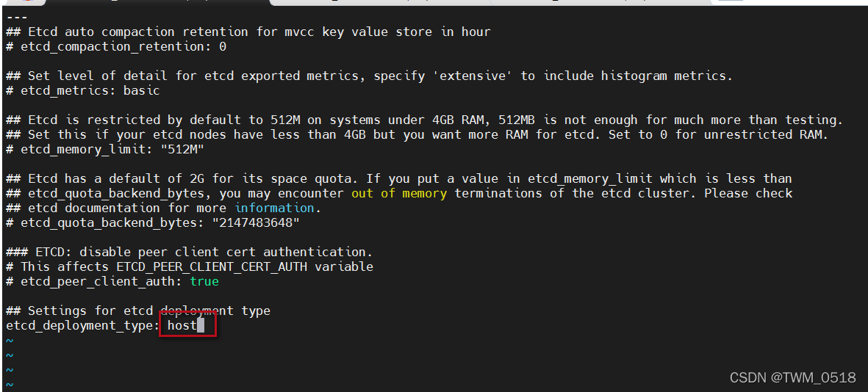Click the 0 value of etcd_compaction_retention

coord(223,46)
